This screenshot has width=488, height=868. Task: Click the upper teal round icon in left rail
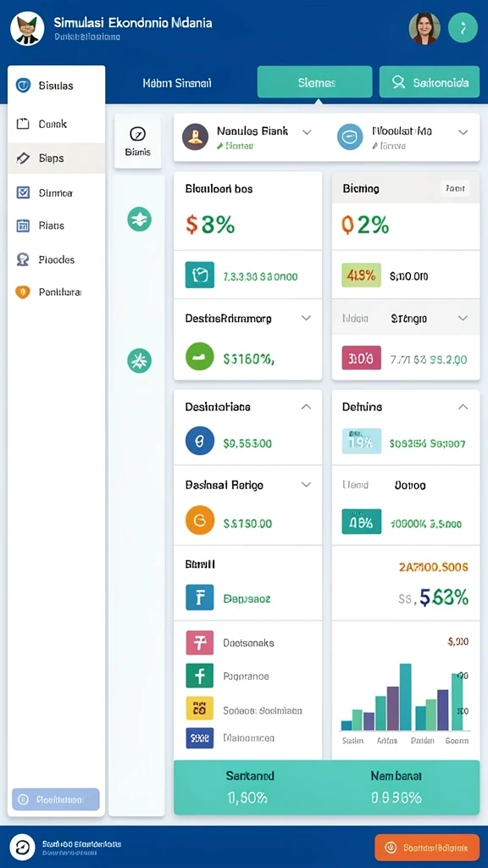(x=140, y=219)
